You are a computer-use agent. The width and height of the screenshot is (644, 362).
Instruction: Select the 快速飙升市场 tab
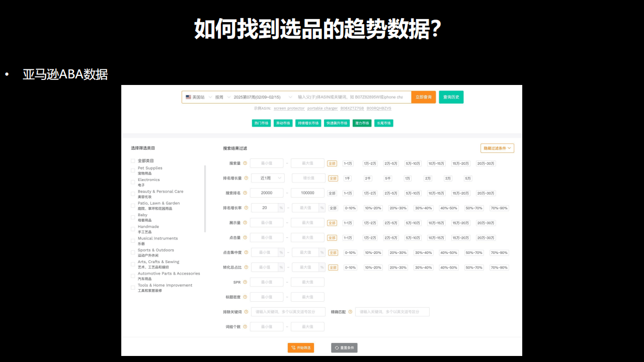[x=337, y=123]
